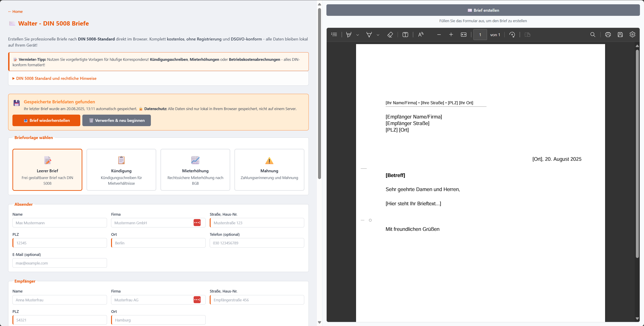Select the highlighter tool in PDF toolbar
This screenshot has width=644, height=326.
(349, 34)
